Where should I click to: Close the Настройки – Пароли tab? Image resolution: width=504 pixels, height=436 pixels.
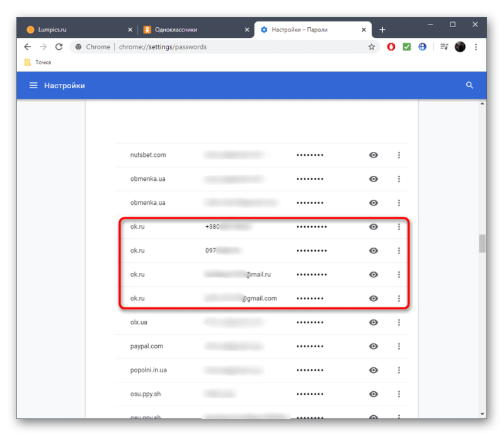(x=364, y=30)
